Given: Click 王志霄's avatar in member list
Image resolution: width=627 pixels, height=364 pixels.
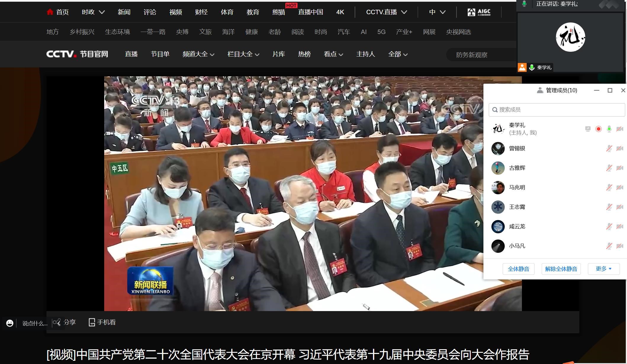Looking at the screenshot, I should (498, 207).
